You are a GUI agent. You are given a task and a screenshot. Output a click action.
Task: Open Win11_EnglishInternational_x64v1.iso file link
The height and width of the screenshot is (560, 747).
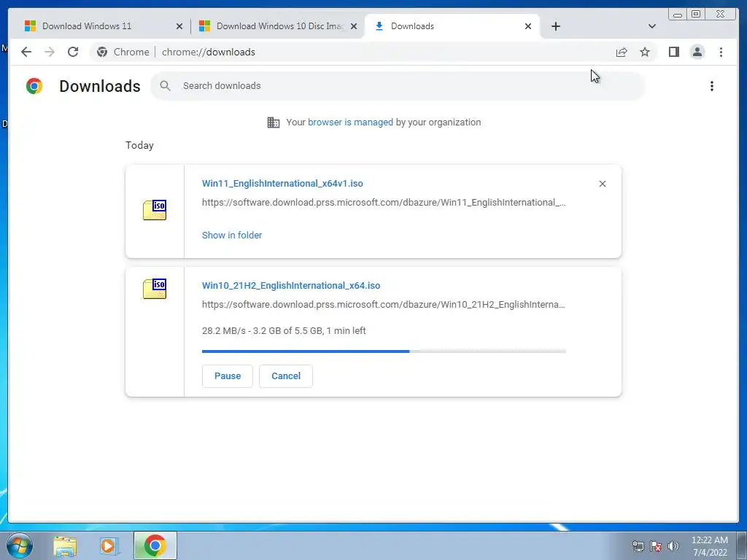point(282,184)
